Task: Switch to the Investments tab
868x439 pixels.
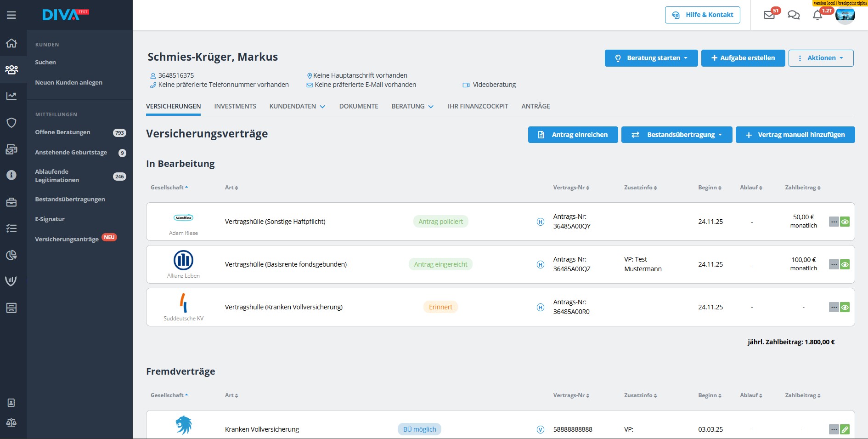Action: pyautogui.click(x=235, y=106)
